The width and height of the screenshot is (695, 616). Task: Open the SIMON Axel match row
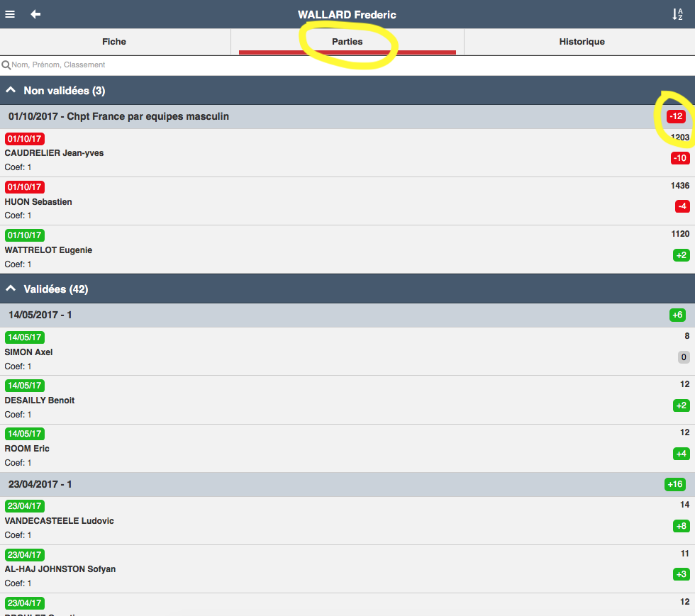347,352
